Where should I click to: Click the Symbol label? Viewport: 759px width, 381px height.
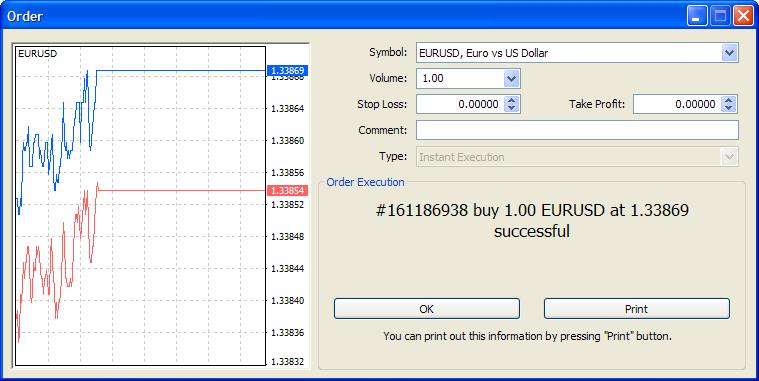[x=388, y=52]
